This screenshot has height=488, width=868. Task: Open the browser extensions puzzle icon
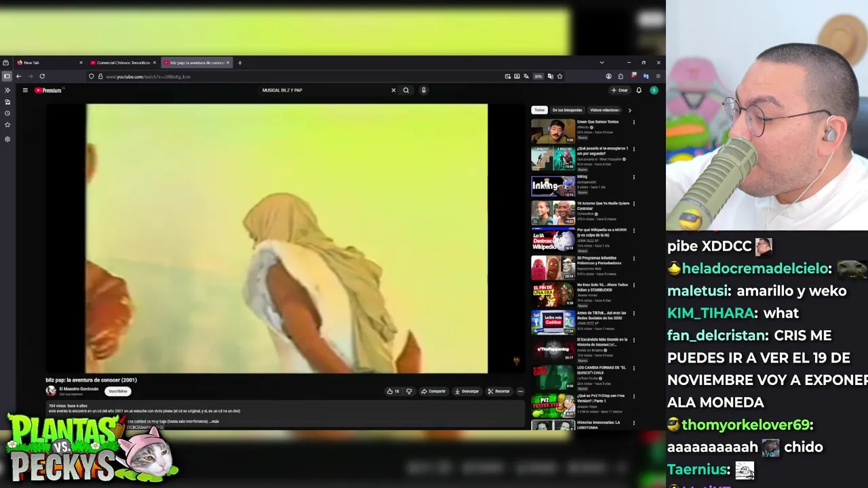620,77
